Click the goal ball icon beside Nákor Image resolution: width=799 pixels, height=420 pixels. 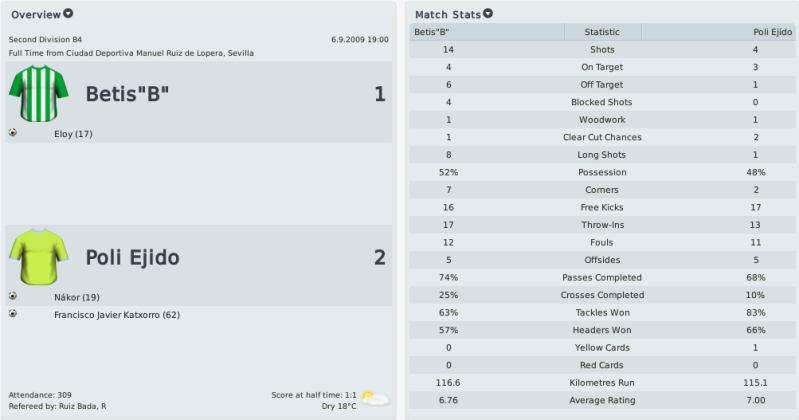[13, 296]
